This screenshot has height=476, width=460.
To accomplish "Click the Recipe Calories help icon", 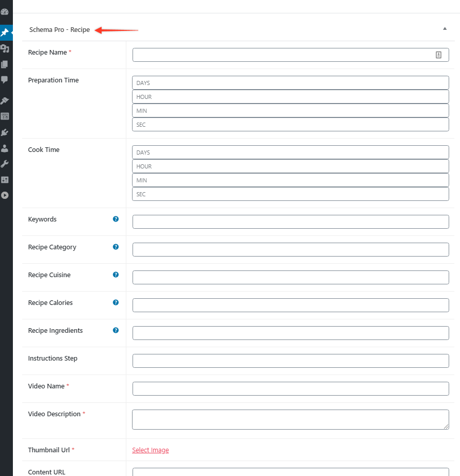I will (x=116, y=302).
